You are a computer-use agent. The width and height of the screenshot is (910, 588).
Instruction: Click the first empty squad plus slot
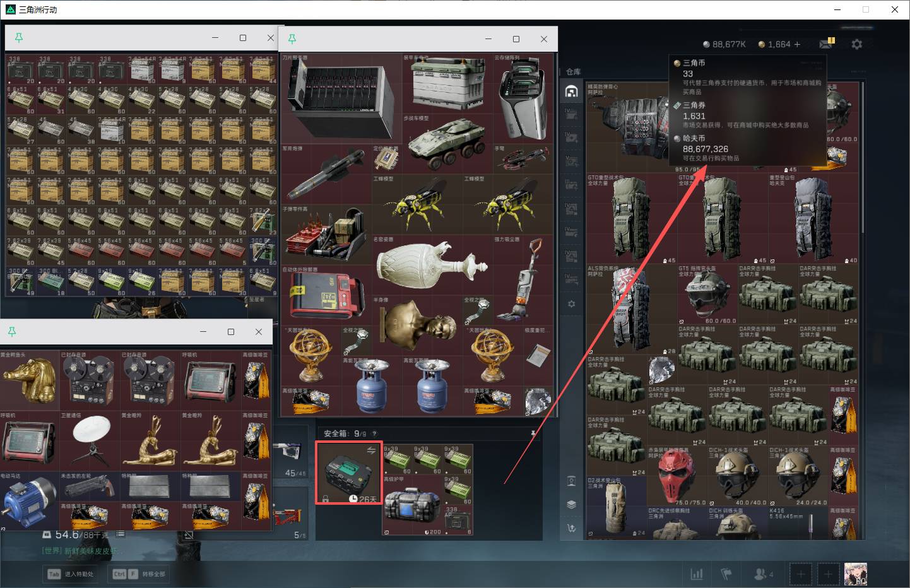801,574
